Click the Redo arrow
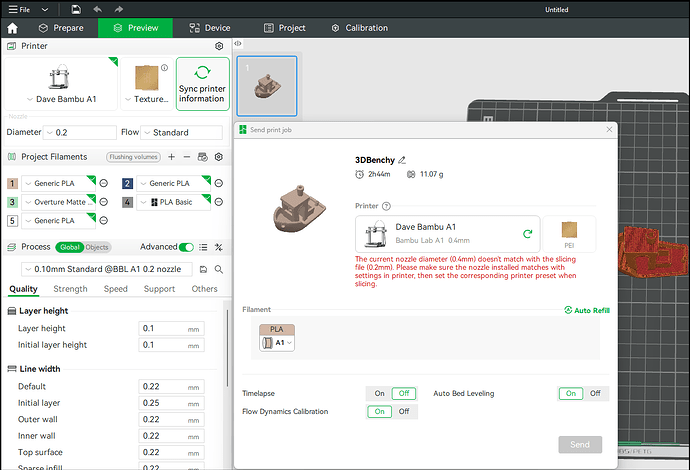This screenshot has width=690, height=470. (x=118, y=9)
